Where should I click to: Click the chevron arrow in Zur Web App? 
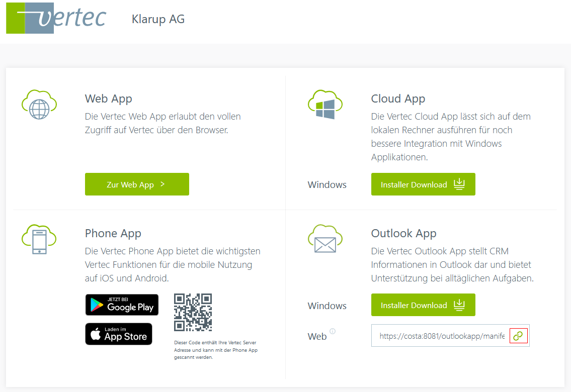coord(162,184)
